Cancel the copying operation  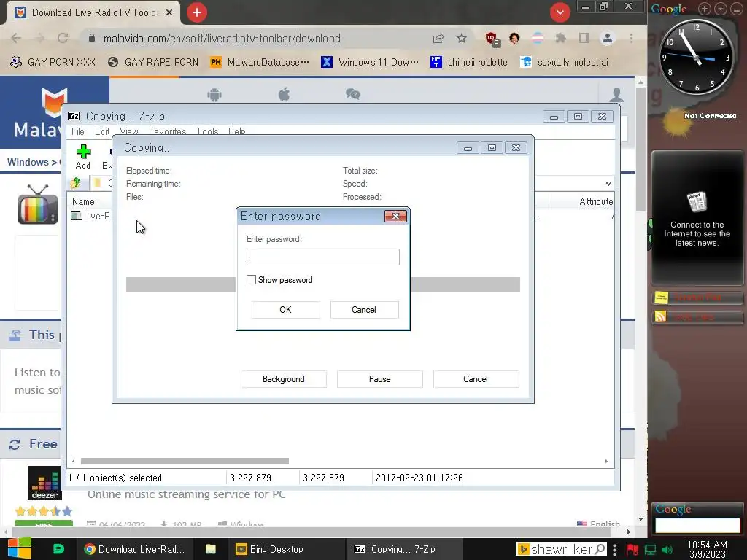pyautogui.click(x=476, y=379)
